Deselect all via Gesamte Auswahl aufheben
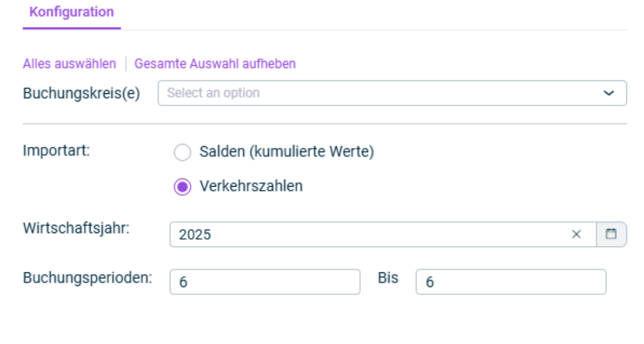This screenshot has width=644, height=344. tap(194, 65)
